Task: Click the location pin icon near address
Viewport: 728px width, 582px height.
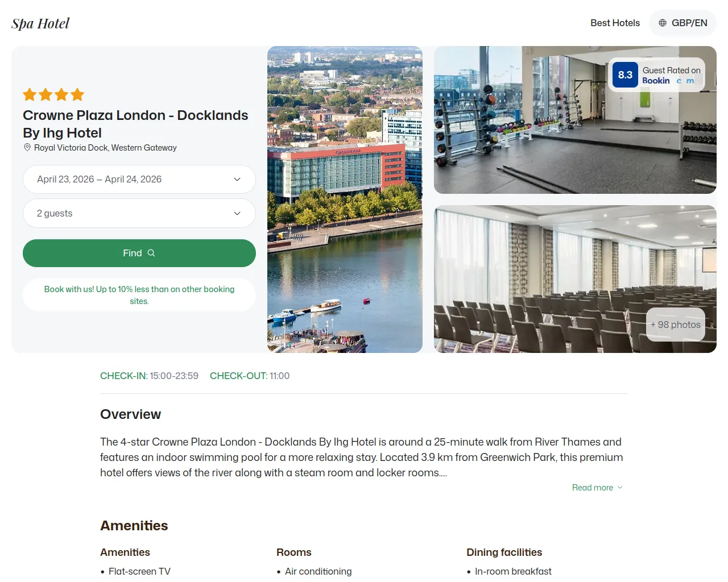Action: click(x=27, y=147)
